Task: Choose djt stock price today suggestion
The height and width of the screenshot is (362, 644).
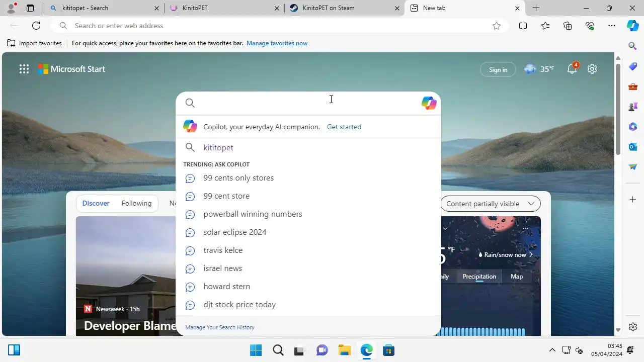Action: [308, 305]
